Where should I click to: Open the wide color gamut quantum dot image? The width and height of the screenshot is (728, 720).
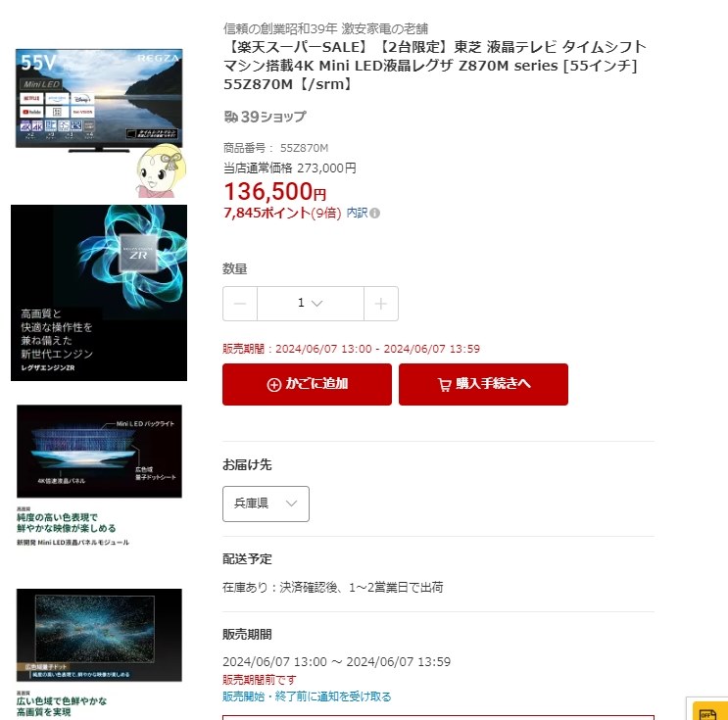tap(99, 635)
